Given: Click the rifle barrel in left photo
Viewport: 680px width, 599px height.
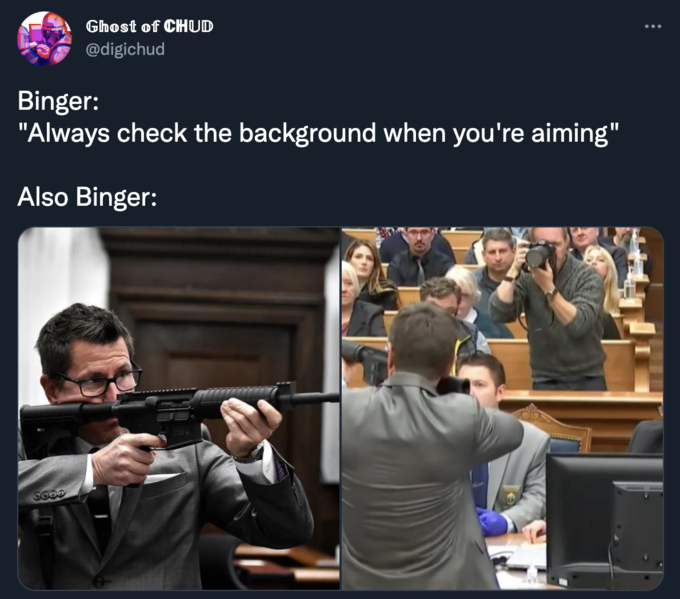Looking at the screenshot, I should click(310, 397).
